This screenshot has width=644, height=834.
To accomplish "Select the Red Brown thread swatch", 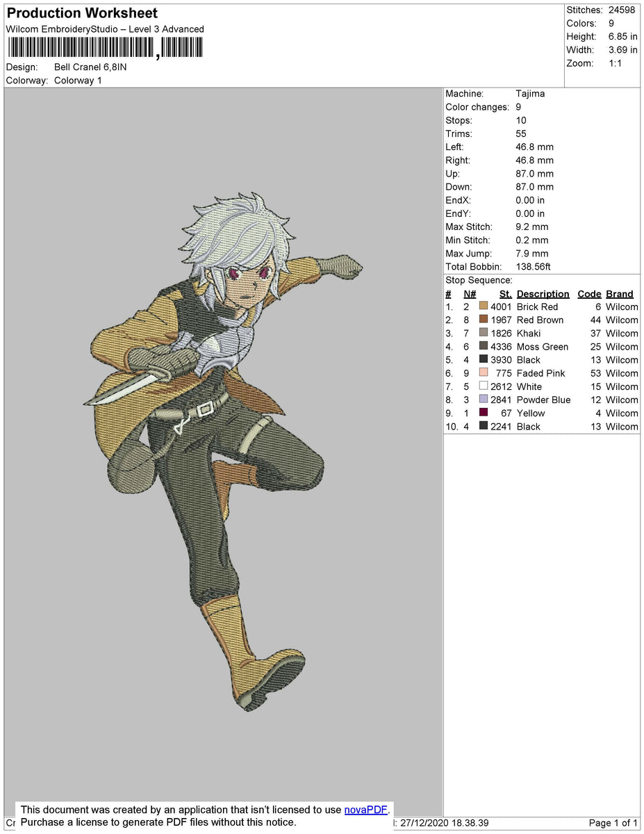I will [484, 320].
